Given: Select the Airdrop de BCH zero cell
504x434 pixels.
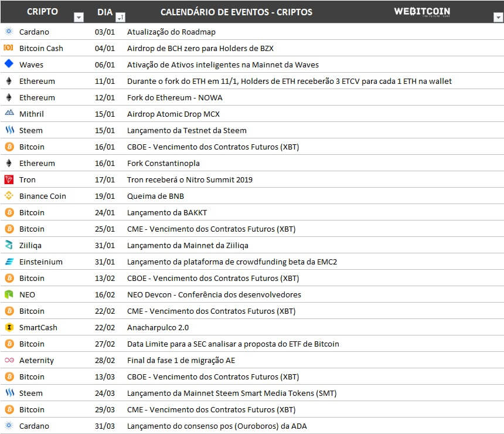Looking at the screenshot, I should pyautogui.click(x=200, y=48).
